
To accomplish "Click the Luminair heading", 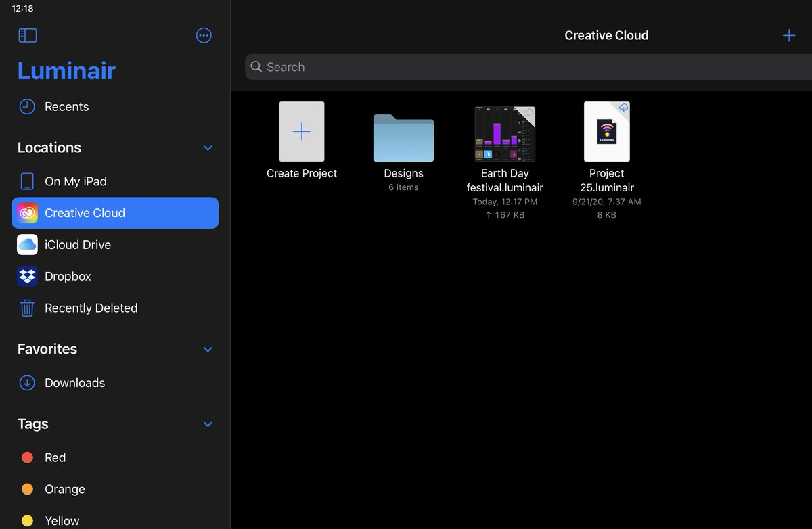I will pyautogui.click(x=66, y=71).
